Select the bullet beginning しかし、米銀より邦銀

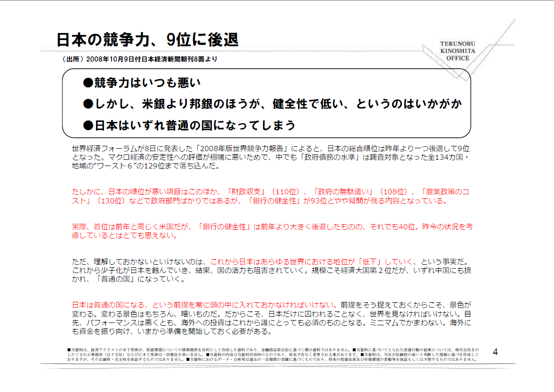pos(272,104)
